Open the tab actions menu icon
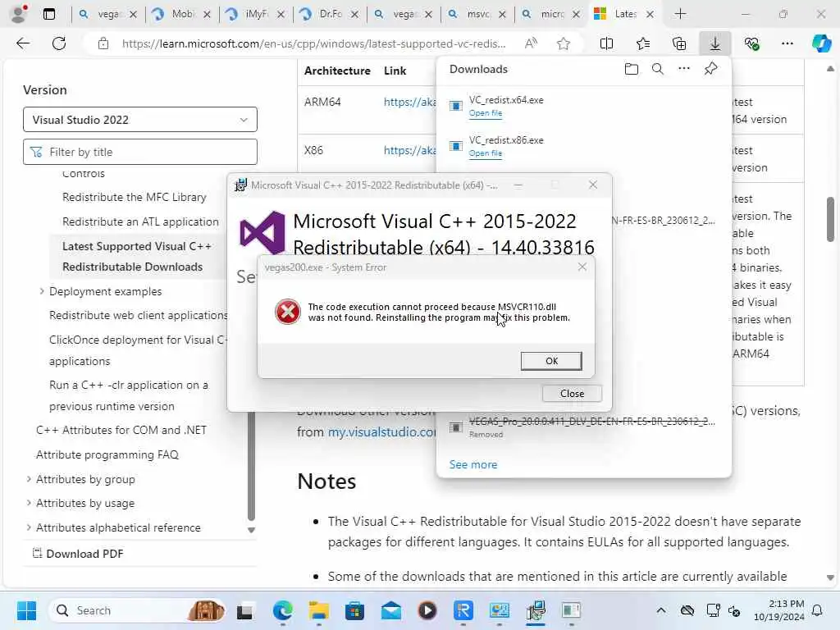This screenshot has height=630, width=840. (x=49, y=15)
